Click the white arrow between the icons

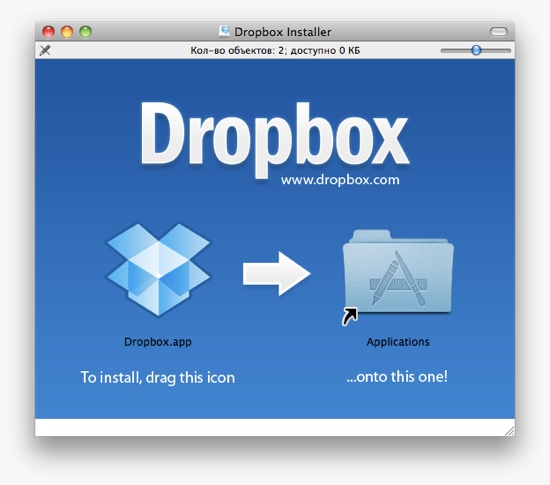click(277, 274)
